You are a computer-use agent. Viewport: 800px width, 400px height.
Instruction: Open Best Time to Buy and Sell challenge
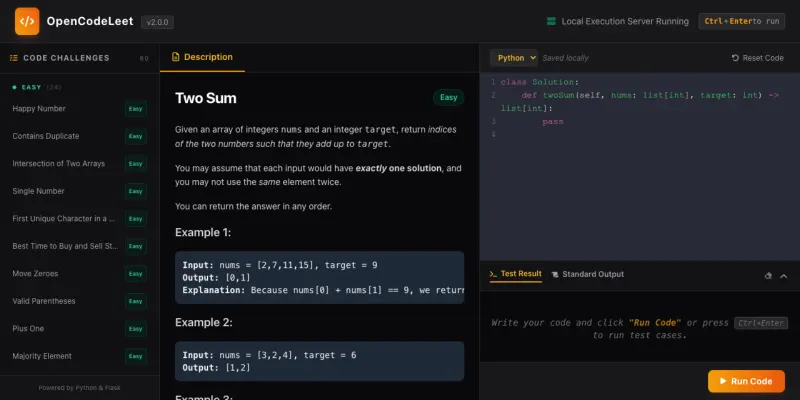[80, 246]
